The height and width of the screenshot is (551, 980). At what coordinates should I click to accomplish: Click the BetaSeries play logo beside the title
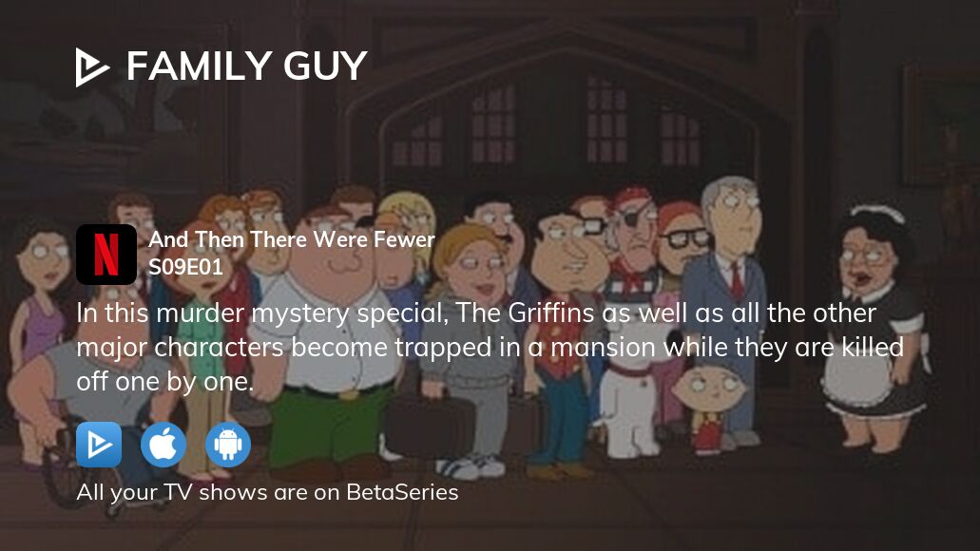pyautogui.click(x=92, y=66)
